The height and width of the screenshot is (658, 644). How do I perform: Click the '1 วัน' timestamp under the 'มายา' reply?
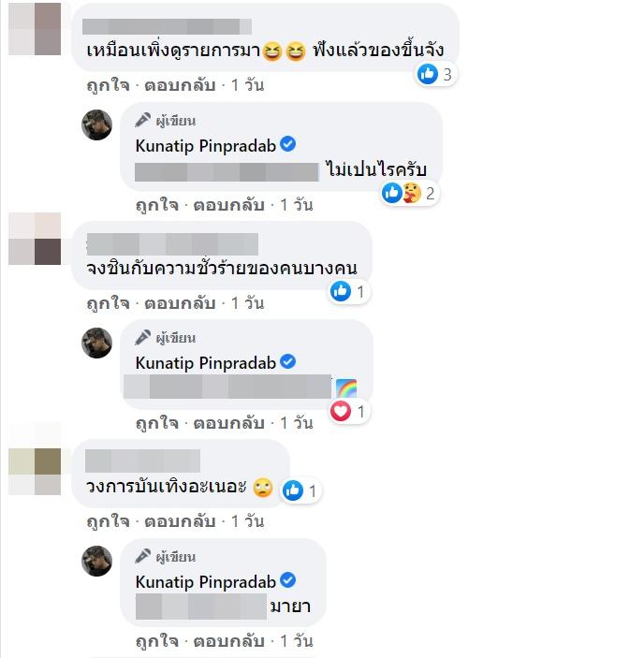296,641
